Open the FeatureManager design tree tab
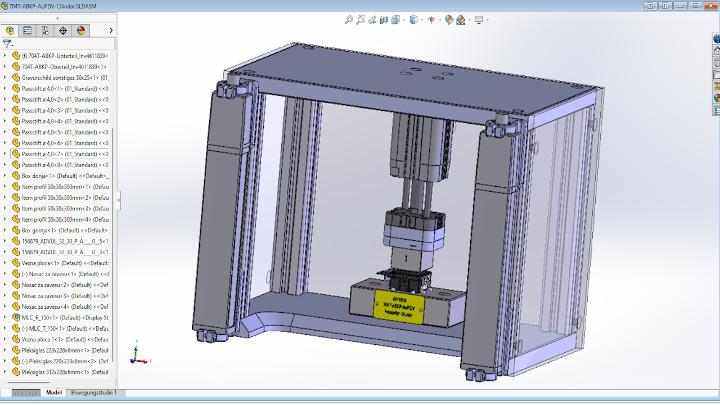The image size is (720, 405). (x=10, y=30)
